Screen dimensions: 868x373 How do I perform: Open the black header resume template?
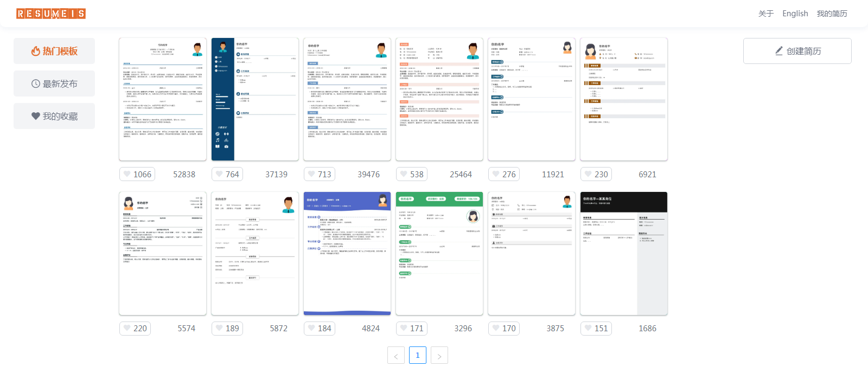point(624,253)
